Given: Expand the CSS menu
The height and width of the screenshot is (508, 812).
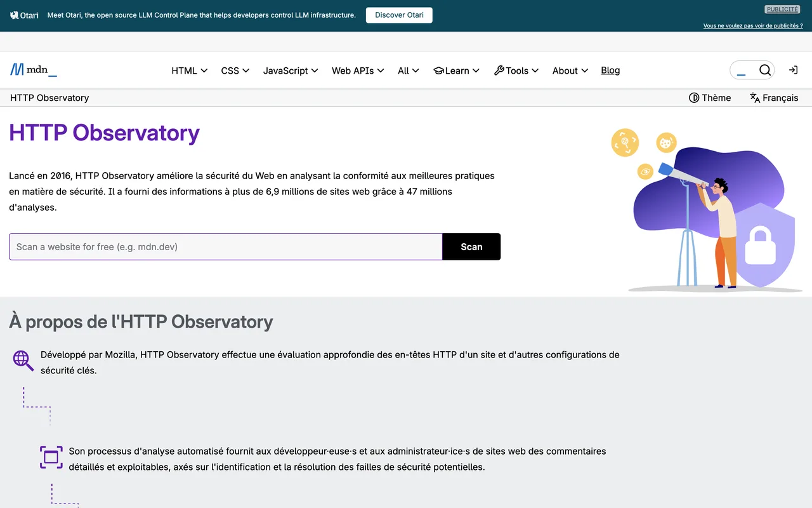Looking at the screenshot, I should tap(235, 70).
